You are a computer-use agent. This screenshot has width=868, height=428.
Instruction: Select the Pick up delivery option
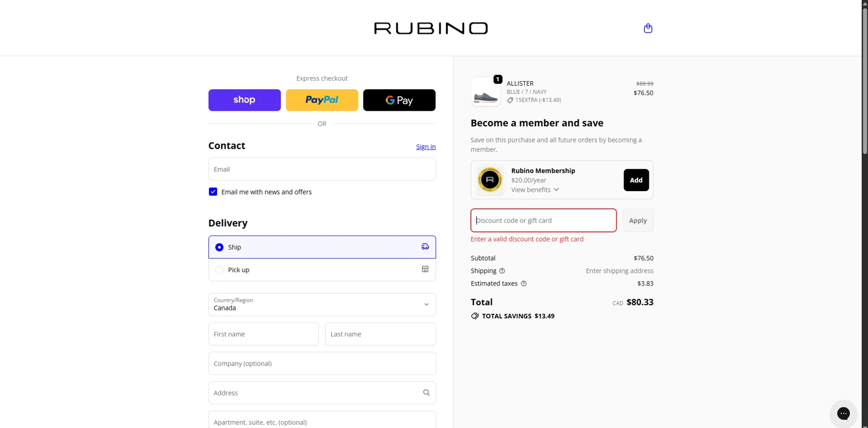tap(322, 270)
